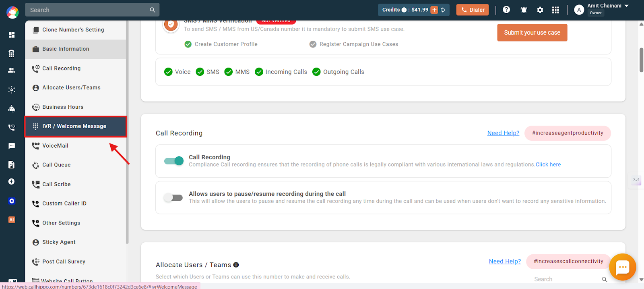Open the reports document icon in left rail
Screen dimensions: 644x289
pyautogui.click(x=12, y=164)
